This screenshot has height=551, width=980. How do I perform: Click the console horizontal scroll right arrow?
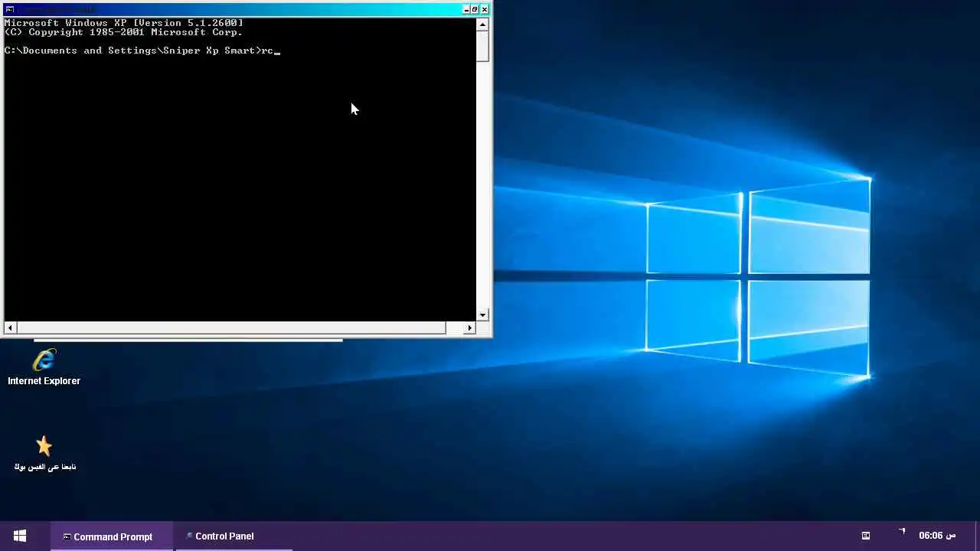point(470,328)
